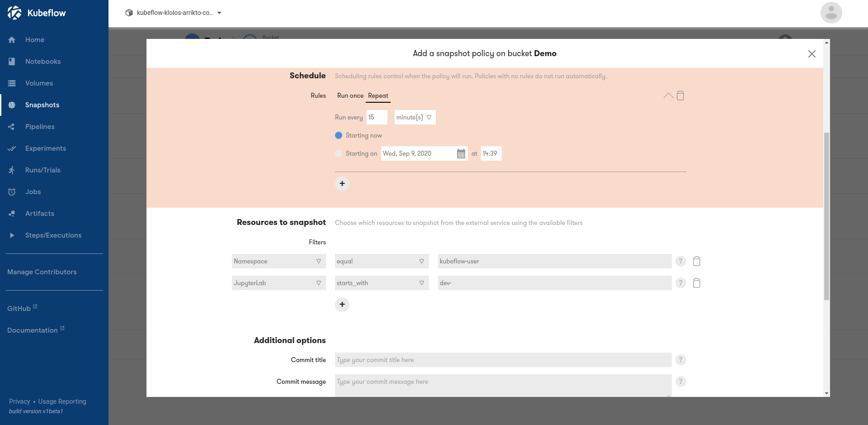Open the Usage Reporting link
The height and width of the screenshot is (425, 868).
pos(62,401)
